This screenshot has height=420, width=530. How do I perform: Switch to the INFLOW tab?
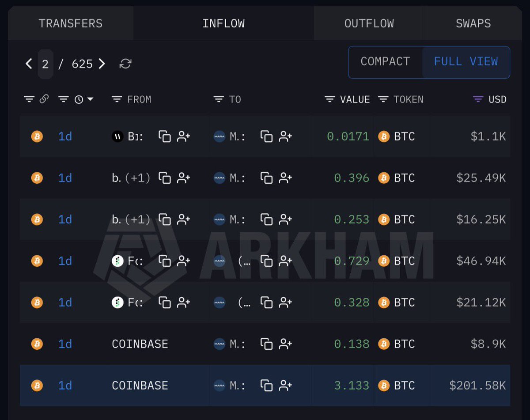[x=223, y=23]
